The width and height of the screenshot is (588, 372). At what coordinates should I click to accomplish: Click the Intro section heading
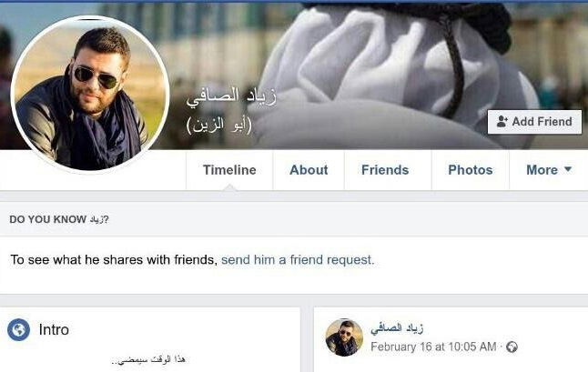[x=54, y=329]
